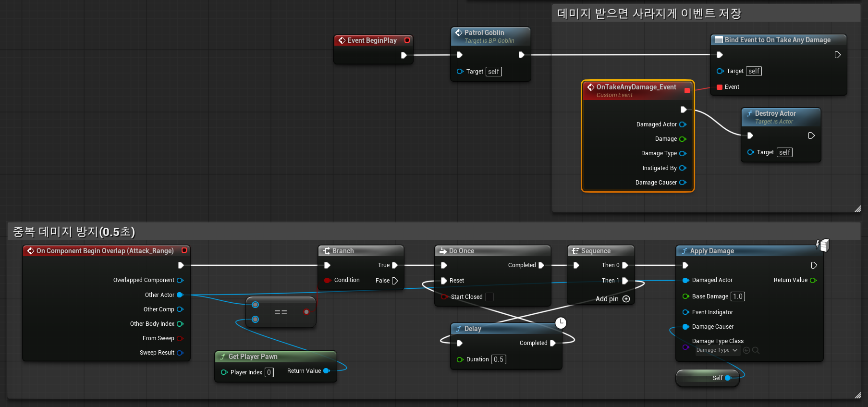
Task: Open the Damage Type class dropdown
Action: tap(717, 350)
